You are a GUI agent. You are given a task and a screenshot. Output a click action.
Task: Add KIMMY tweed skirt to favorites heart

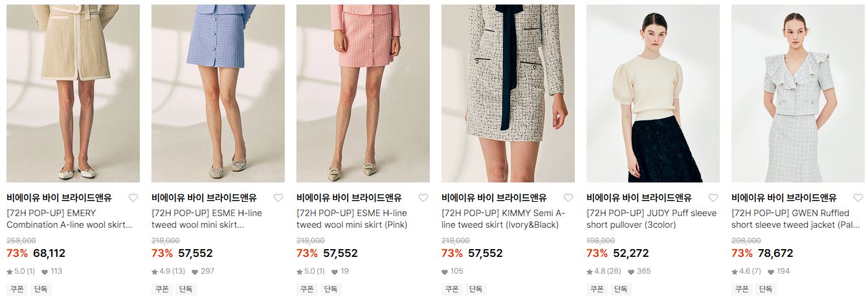568,198
